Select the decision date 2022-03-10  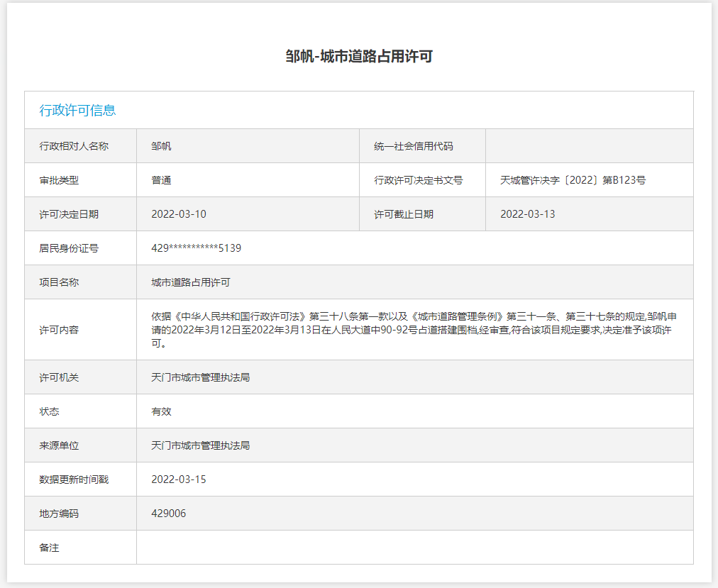point(179,214)
